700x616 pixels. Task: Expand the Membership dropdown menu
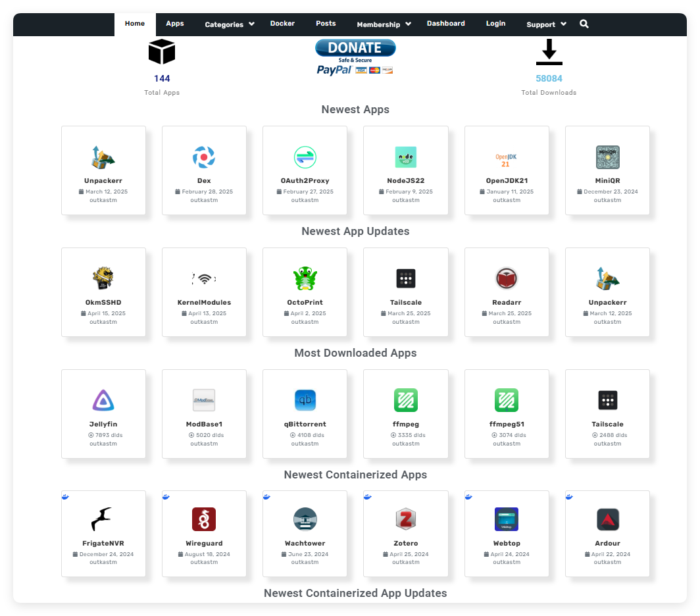click(384, 24)
